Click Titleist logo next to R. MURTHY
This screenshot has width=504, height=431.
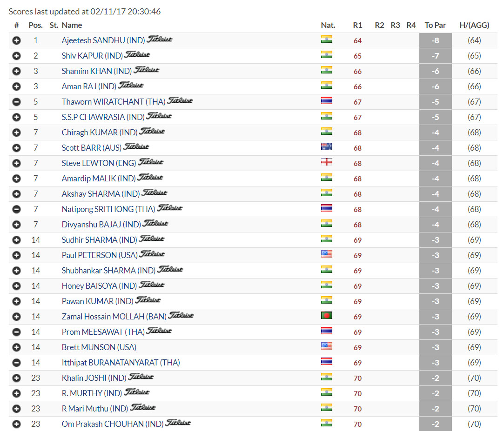point(137,392)
